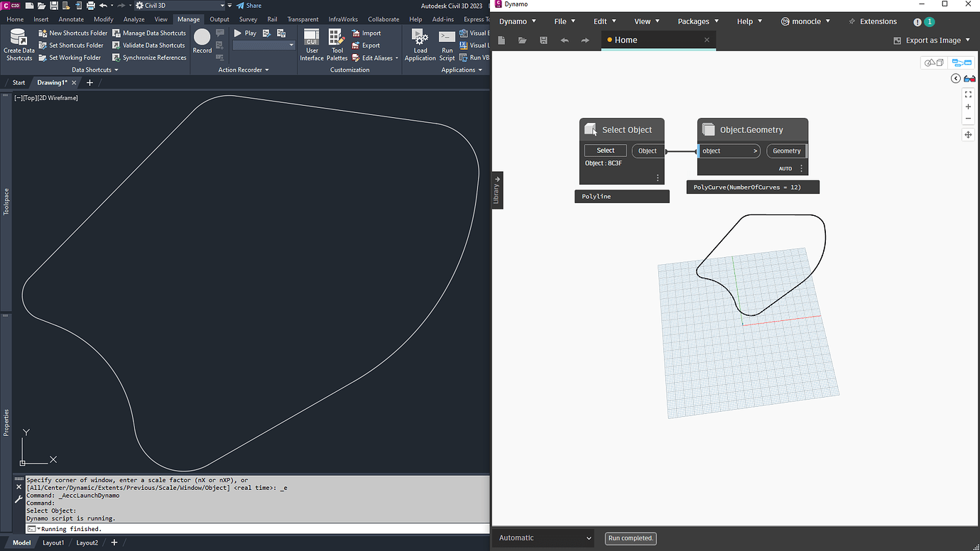Click Select on the Select Object node
Screen dimensions: 980x551
coord(605,151)
